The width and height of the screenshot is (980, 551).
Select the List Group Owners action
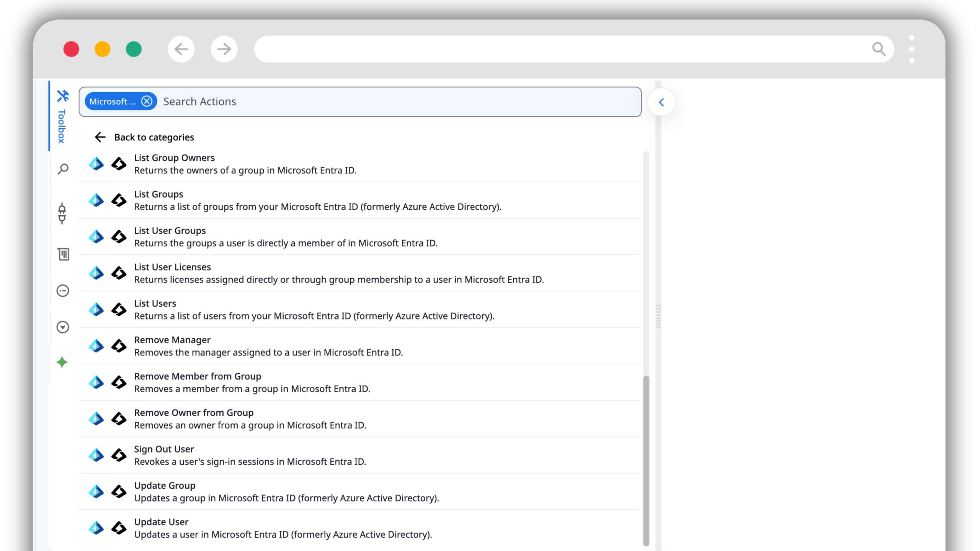pyautogui.click(x=359, y=164)
